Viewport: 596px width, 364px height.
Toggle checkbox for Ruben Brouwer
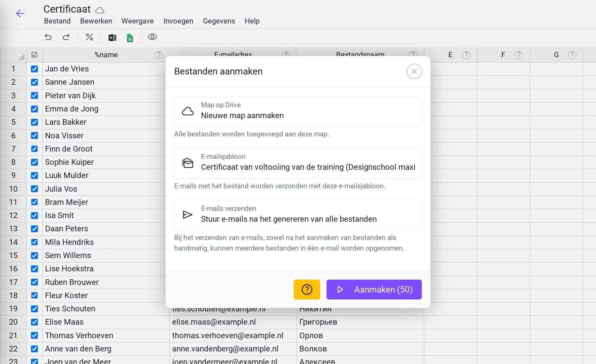(x=34, y=282)
